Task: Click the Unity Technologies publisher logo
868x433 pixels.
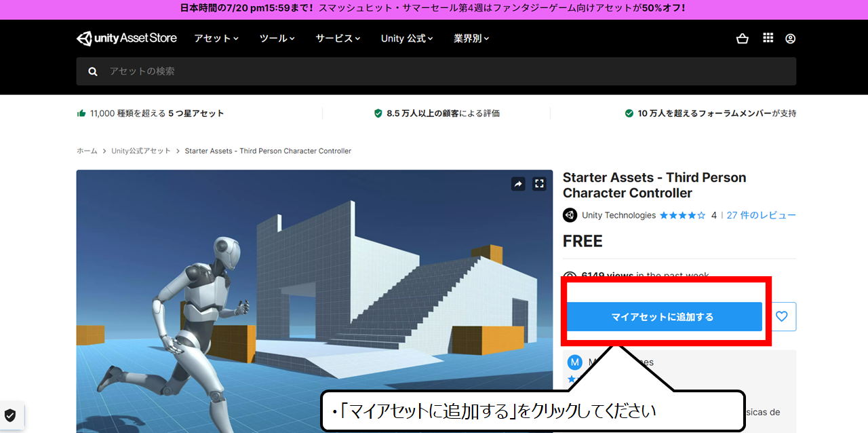Action: click(570, 215)
